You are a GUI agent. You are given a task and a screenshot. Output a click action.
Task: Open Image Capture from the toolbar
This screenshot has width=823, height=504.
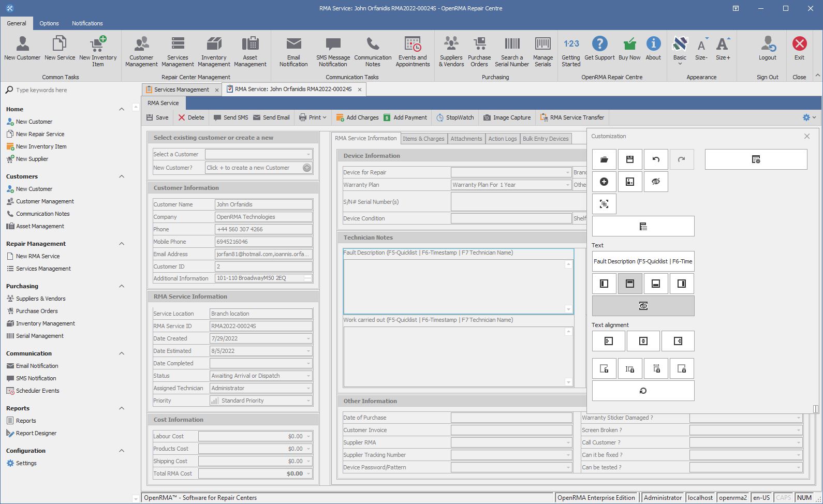507,117
